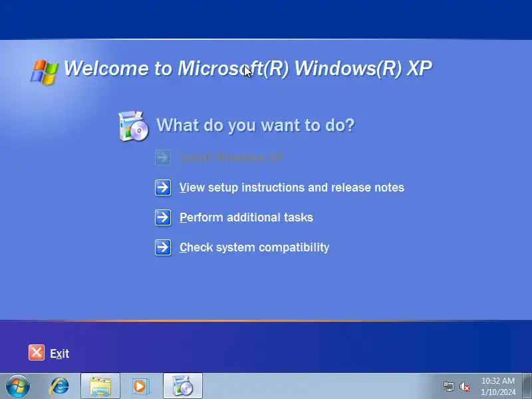Open View setup instructions and release notes
532x399 pixels.
pos(292,188)
